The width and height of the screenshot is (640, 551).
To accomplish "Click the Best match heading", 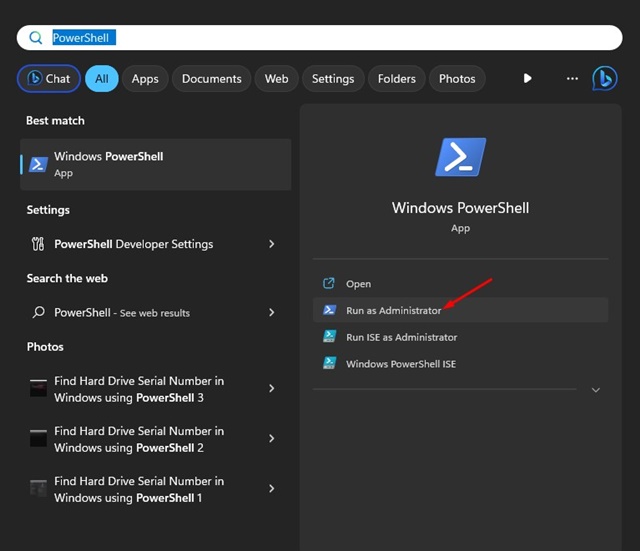I will coord(56,121).
